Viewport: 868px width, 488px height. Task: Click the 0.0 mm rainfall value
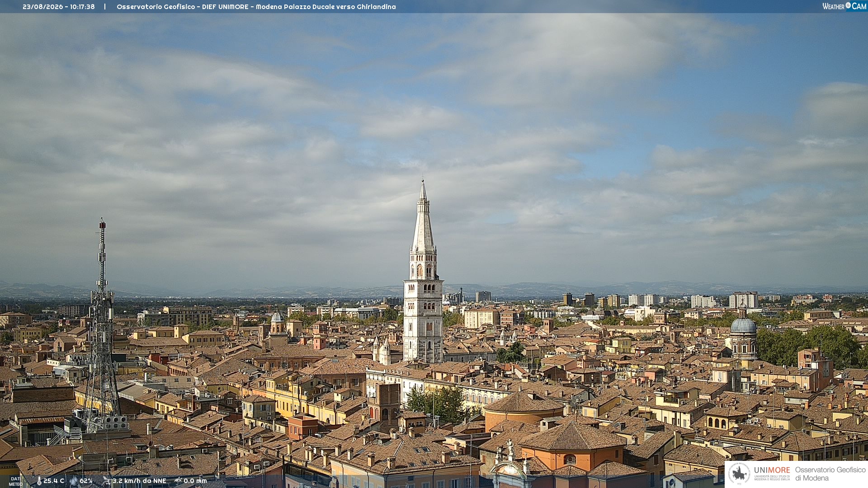tap(195, 481)
